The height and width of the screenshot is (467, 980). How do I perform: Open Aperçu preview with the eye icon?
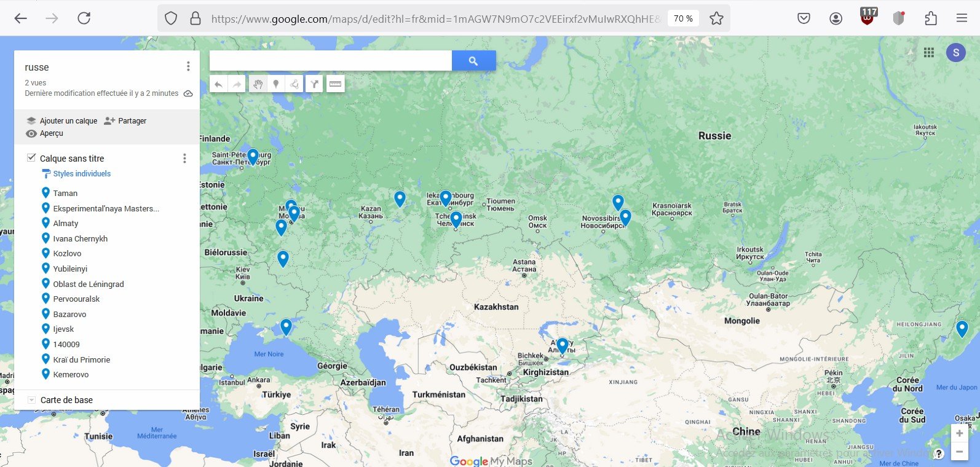(x=31, y=133)
